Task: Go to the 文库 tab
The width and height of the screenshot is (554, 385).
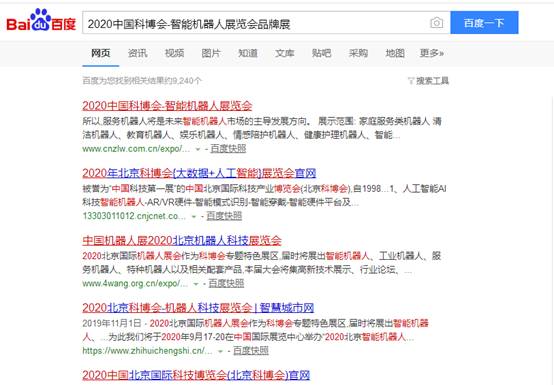Action: [284, 53]
